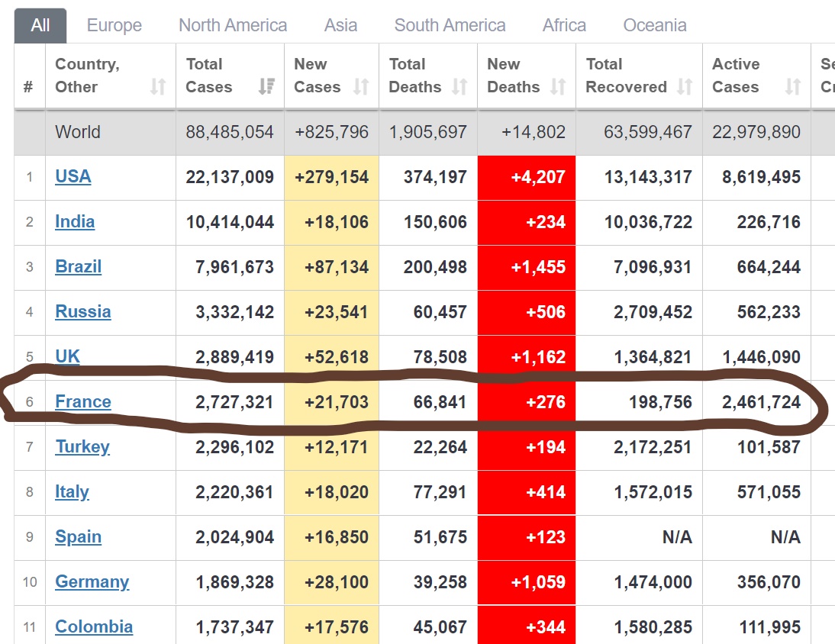Select UK new cases +52,618
The height and width of the screenshot is (644, 835).
[x=337, y=356]
